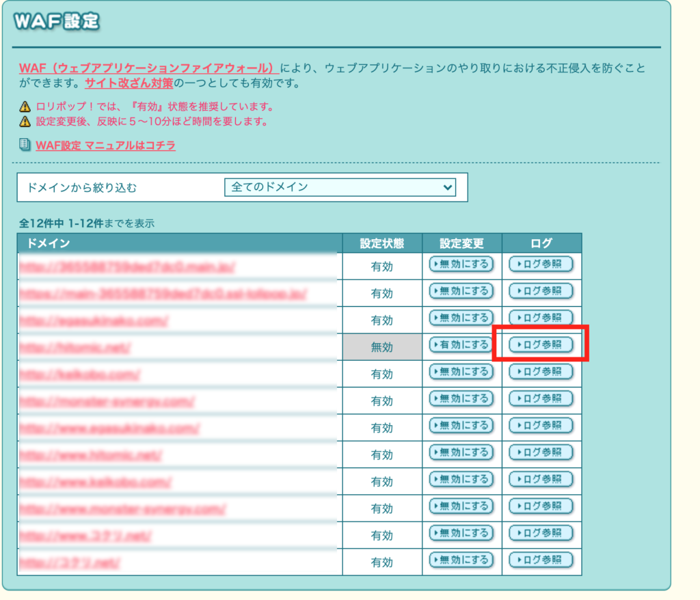700x600 pixels.
Task: Expand the 全てのドメイン domain filter dropdown
Action: (x=340, y=187)
